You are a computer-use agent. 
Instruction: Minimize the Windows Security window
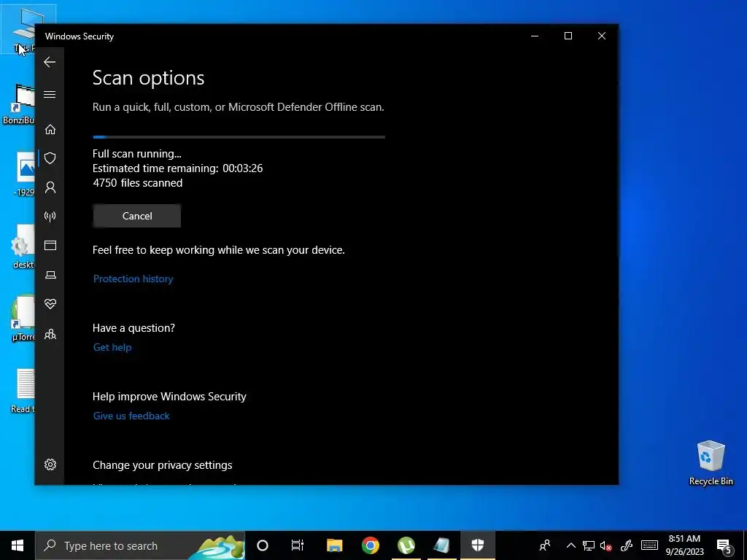pos(535,36)
